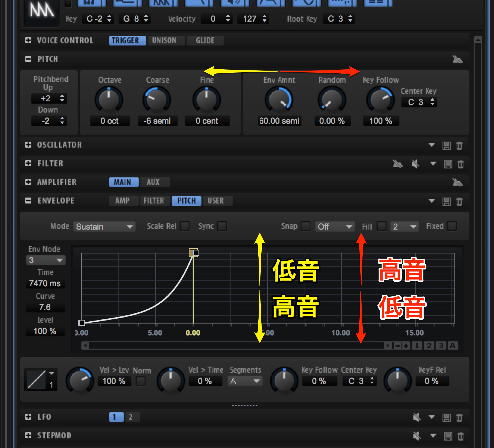Expand the FILTER section

point(28,163)
